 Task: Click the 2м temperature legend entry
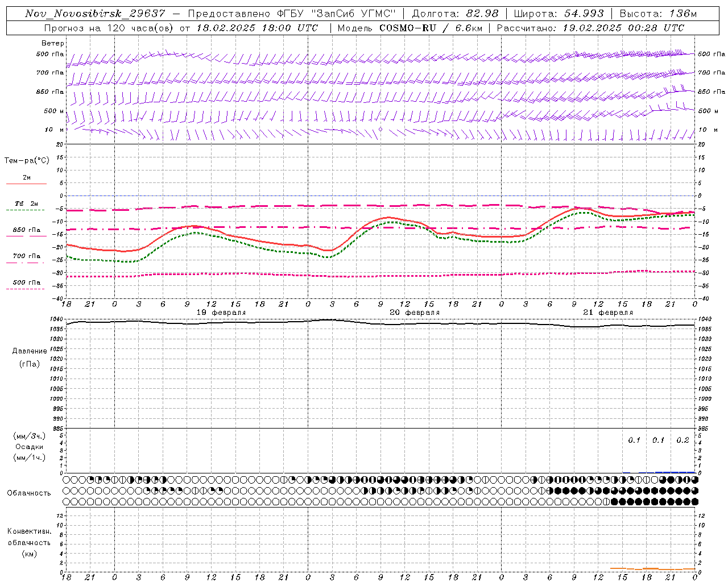(27, 178)
